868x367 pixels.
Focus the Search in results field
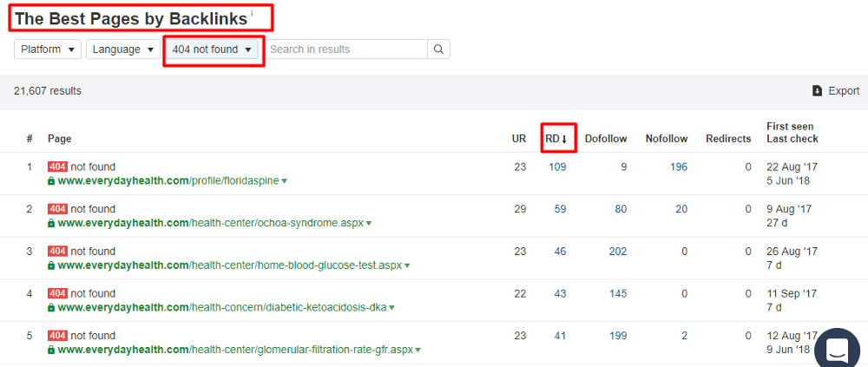[346, 49]
